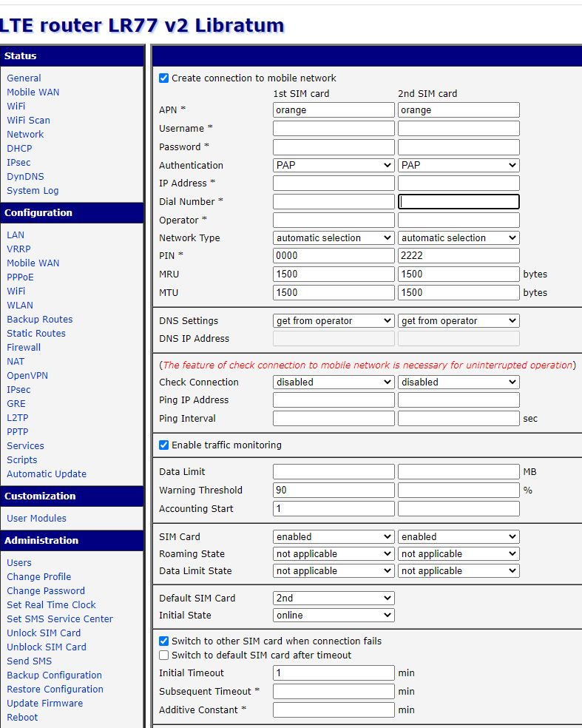The width and height of the screenshot is (582, 728).
Task: Open User Modules in Customization
Action: 36,518
